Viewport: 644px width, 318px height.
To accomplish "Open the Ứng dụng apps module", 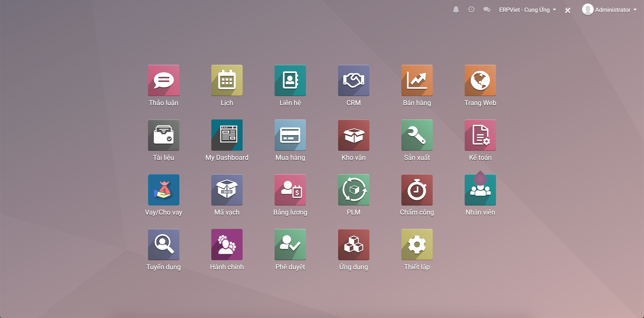I will pyautogui.click(x=354, y=244).
